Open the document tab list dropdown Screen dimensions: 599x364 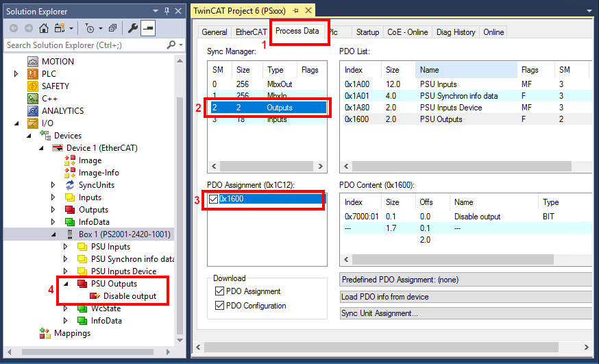[x=589, y=11]
